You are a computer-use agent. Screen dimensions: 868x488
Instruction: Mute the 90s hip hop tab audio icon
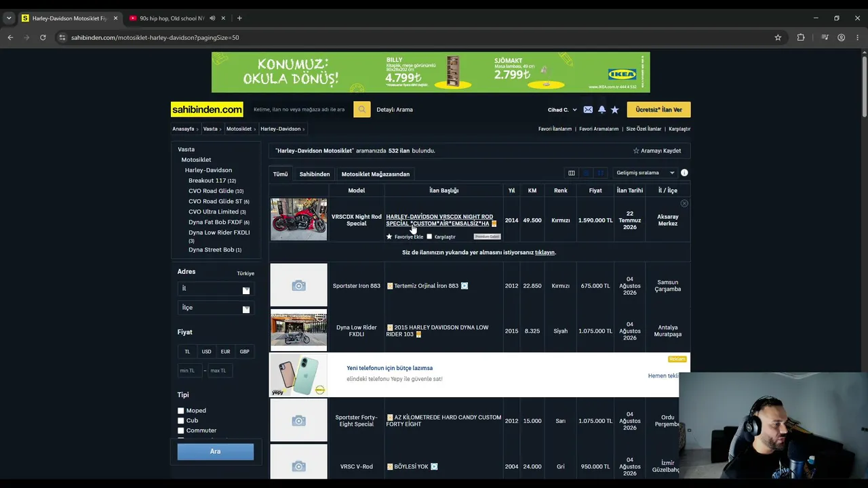(x=212, y=18)
